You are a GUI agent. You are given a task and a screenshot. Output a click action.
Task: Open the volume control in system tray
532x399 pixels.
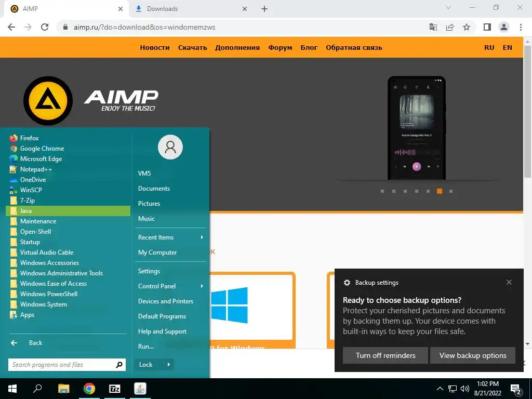[465, 389]
